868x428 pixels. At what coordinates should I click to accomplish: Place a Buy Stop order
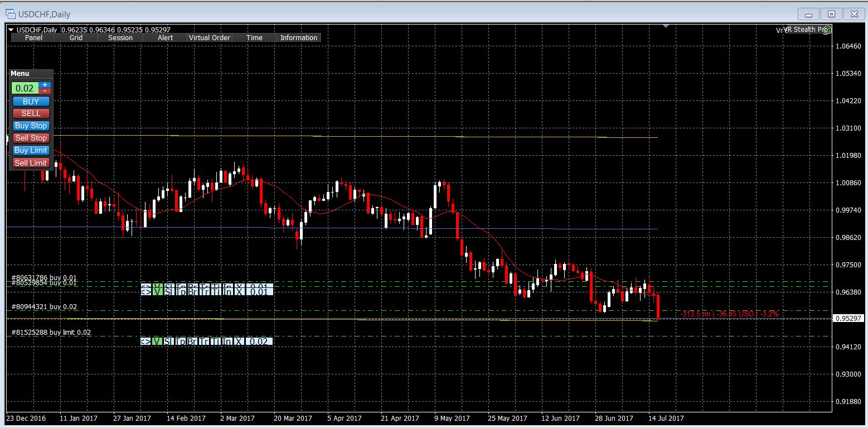click(31, 126)
